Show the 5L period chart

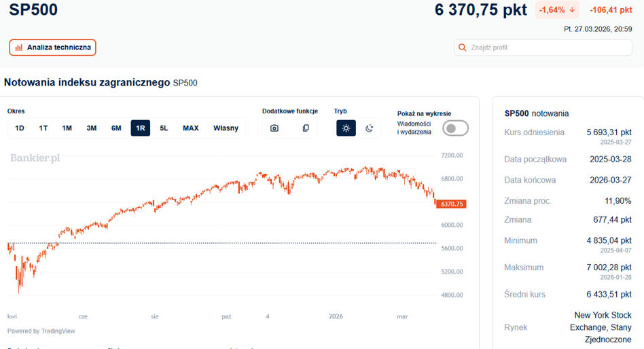164,128
